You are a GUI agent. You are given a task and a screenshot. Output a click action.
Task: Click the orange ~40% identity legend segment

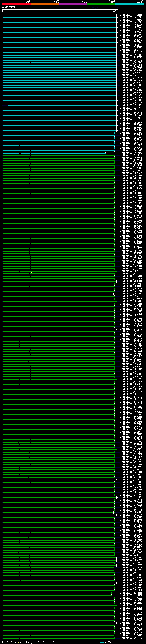tap(45, 4)
